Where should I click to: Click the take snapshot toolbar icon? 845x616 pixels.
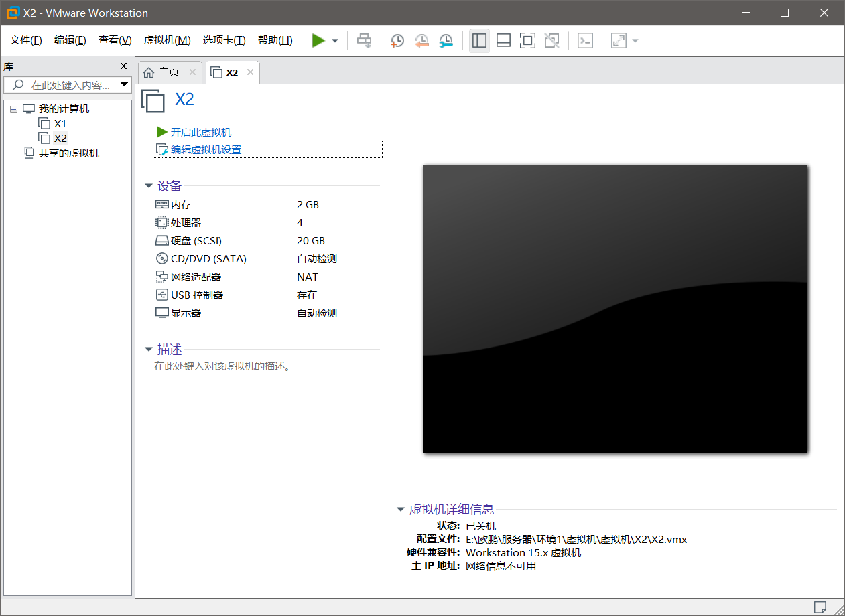coord(397,41)
